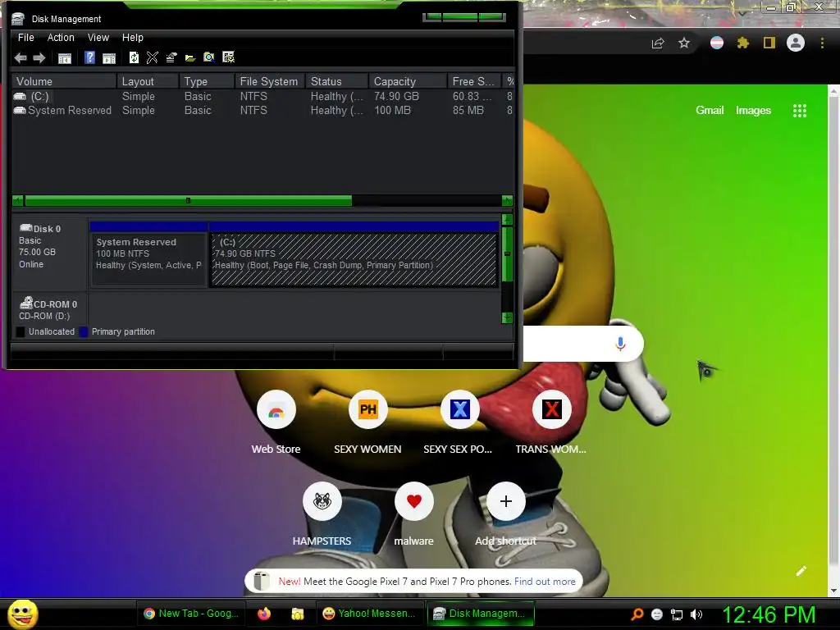Click the Refresh toolbar icon in Disk Management
This screenshot has height=630, width=840.
tap(134, 57)
